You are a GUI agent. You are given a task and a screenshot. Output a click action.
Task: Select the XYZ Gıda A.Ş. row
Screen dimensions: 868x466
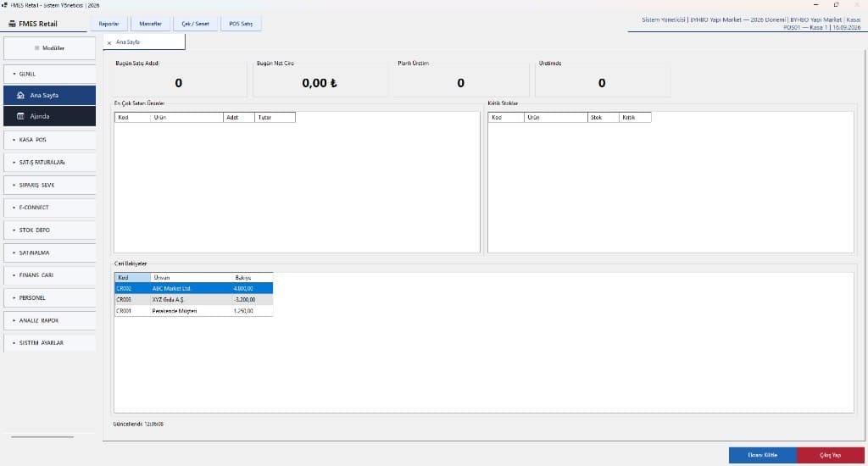[194, 299]
